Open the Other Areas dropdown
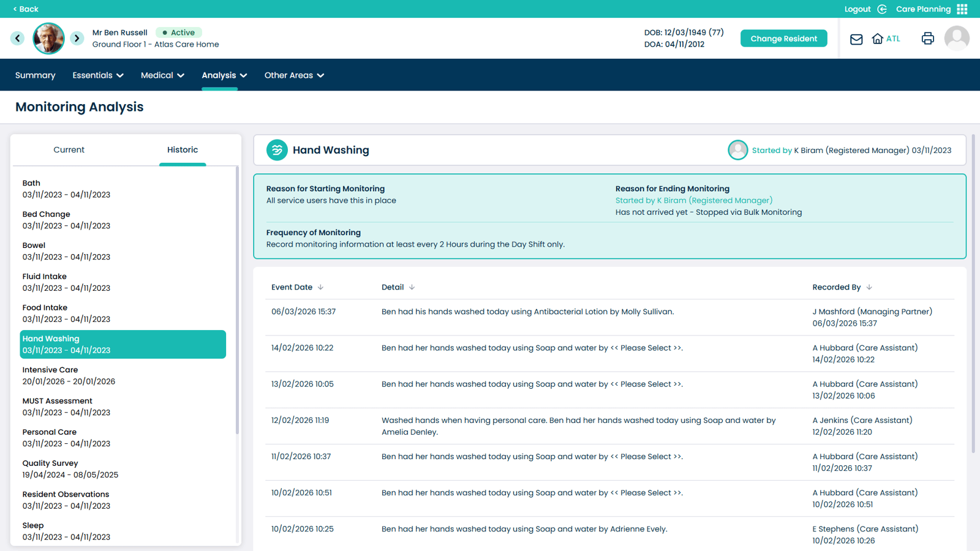 294,75
